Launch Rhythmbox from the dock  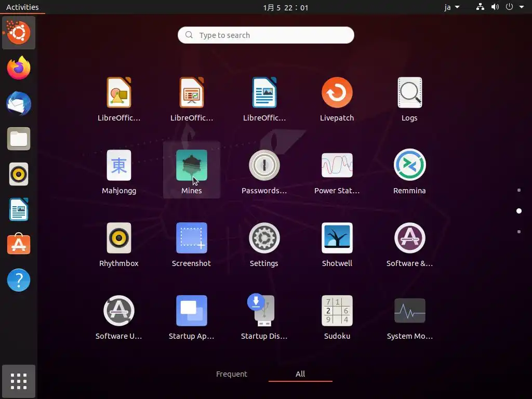pos(19,175)
